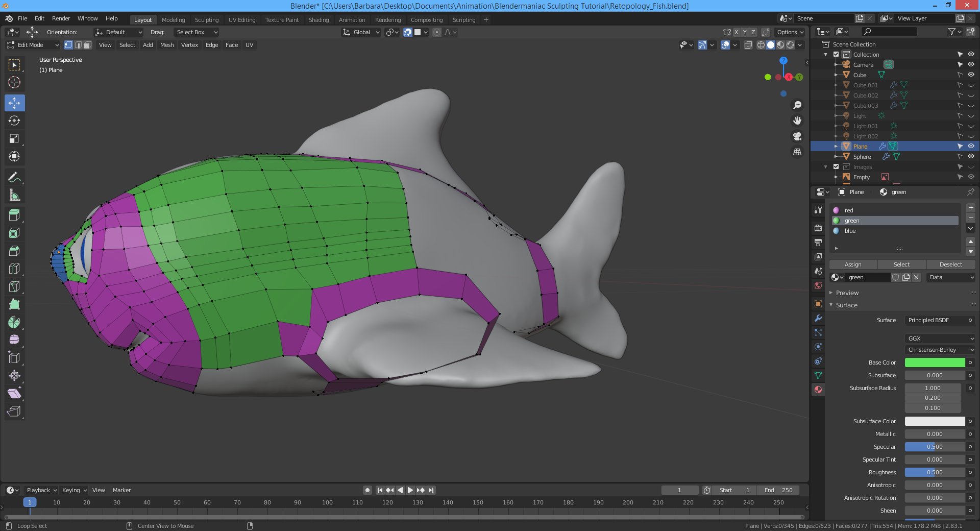Select the Move tool in toolbar
Image resolution: width=980 pixels, height=531 pixels.
tap(14, 103)
